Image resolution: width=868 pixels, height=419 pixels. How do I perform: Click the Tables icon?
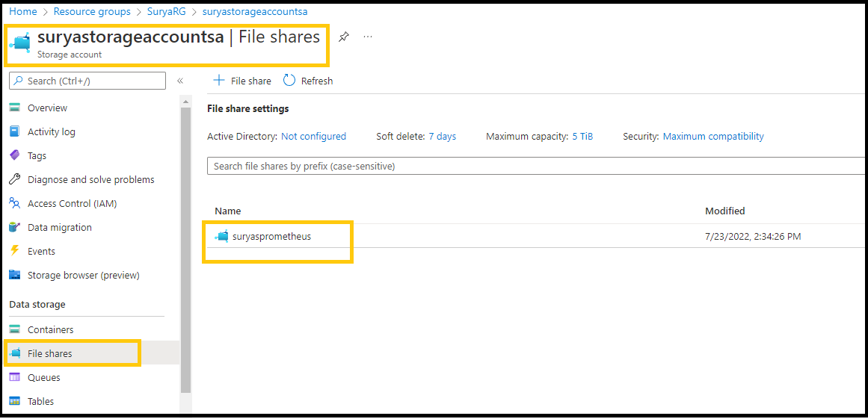pyautogui.click(x=15, y=401)
